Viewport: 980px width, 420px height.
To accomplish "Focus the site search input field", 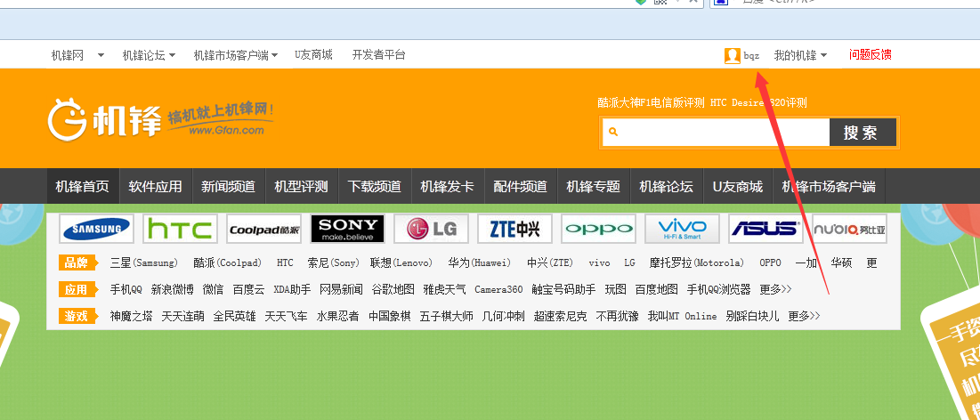I will coord(716,133).
